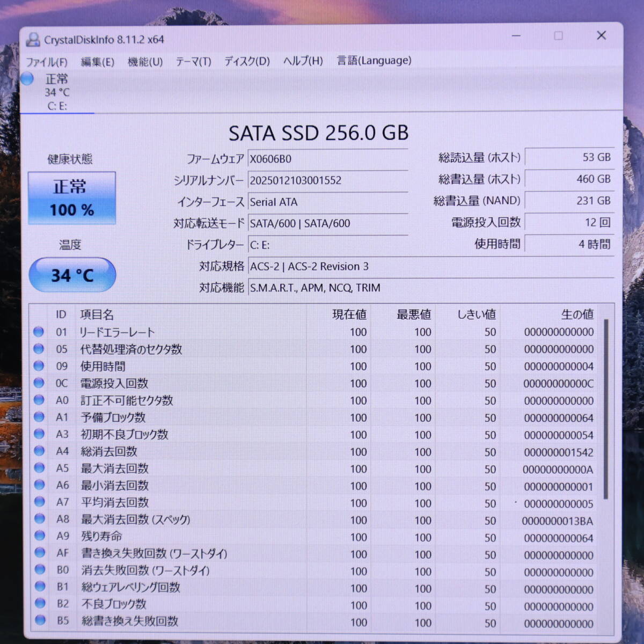Open the ディスク(D) menu
The image size is (644, 644).
point(247,61)
